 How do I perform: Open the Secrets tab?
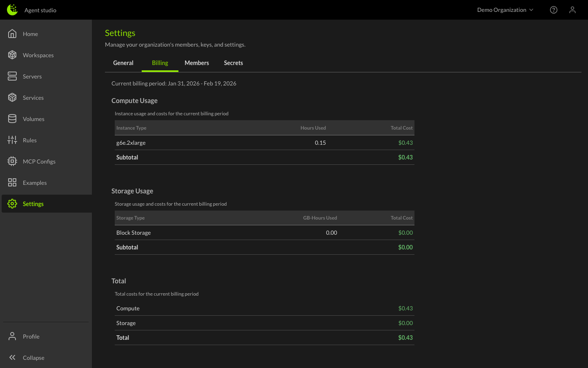pyautogui.click(x=233, y=63)
